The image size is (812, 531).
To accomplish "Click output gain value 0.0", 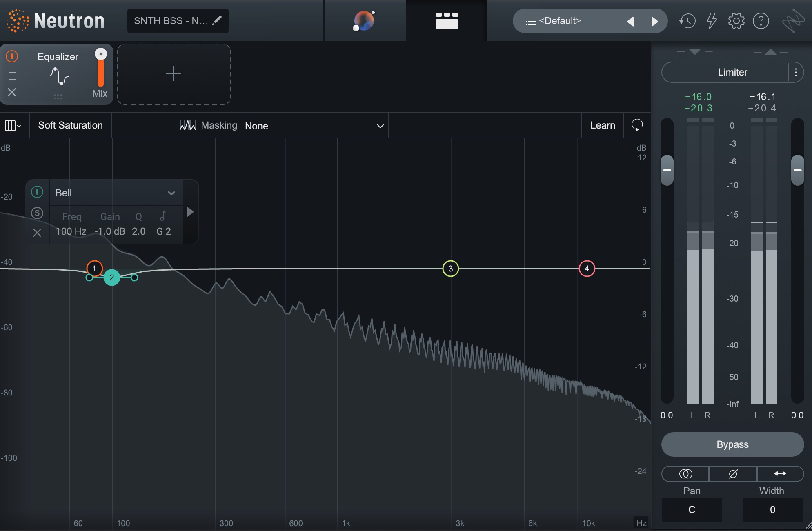I will pyautogui.click(x=797, y=415).
